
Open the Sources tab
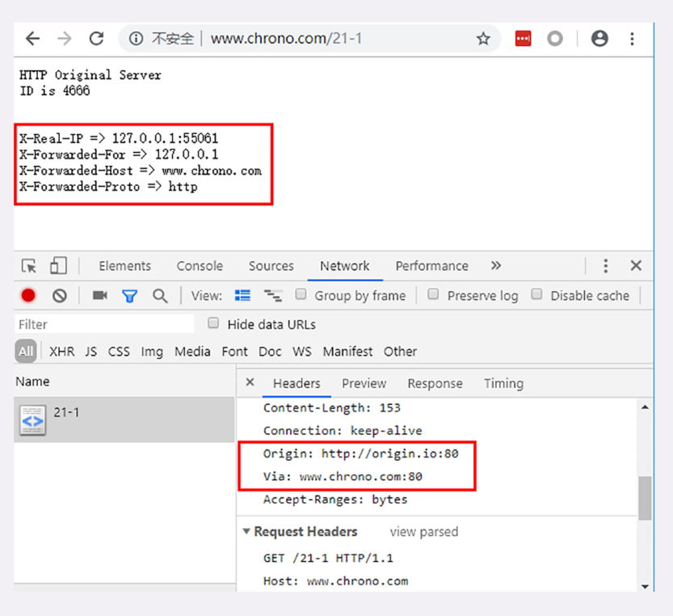tap(271, 266)
